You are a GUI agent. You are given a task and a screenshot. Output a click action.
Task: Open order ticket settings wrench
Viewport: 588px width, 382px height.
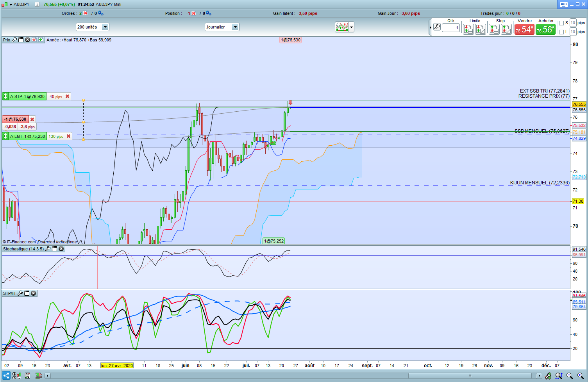pyautogui.click(x=437, y=27)
